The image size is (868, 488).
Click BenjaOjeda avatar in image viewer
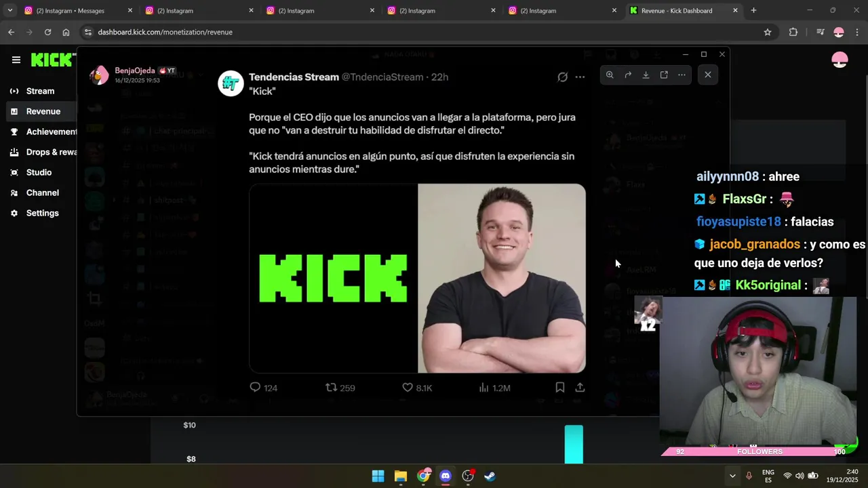pos(99,75)
